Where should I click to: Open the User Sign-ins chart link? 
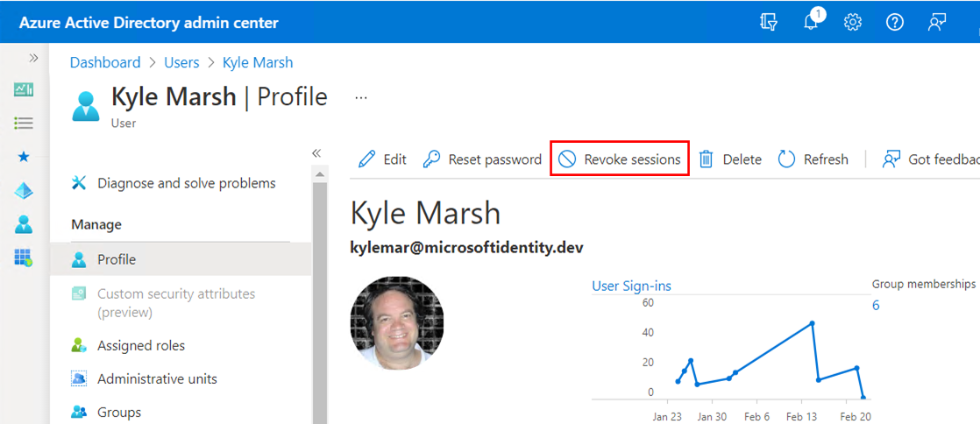631,286
